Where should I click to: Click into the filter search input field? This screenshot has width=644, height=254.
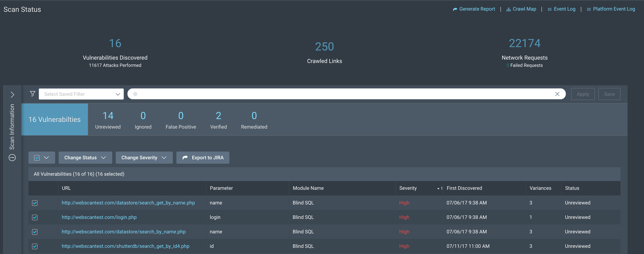click(345, 94)
